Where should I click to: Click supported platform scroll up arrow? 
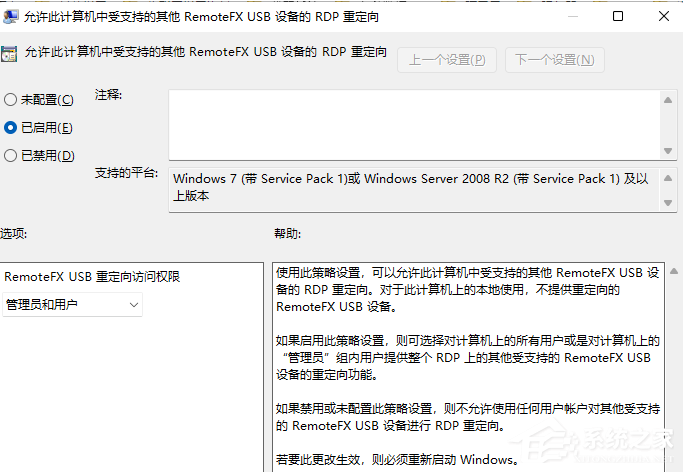coord(668,178)
